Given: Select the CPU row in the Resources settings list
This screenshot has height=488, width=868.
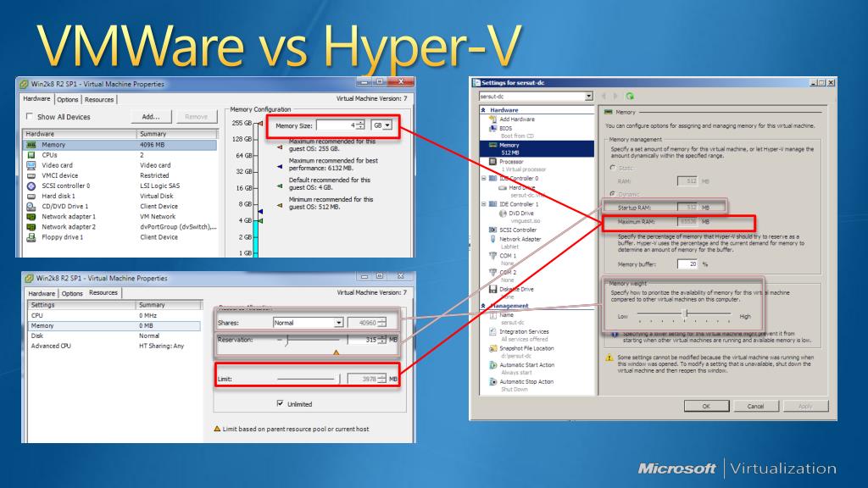Looking at the screenshot, I should point(114,315).
